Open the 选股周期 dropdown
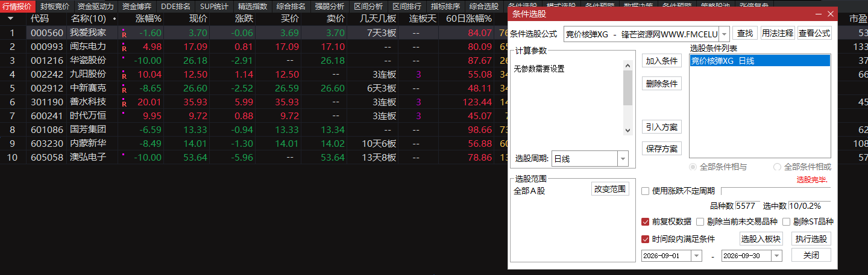Screen dimensions: 868x275 point(623,159)
